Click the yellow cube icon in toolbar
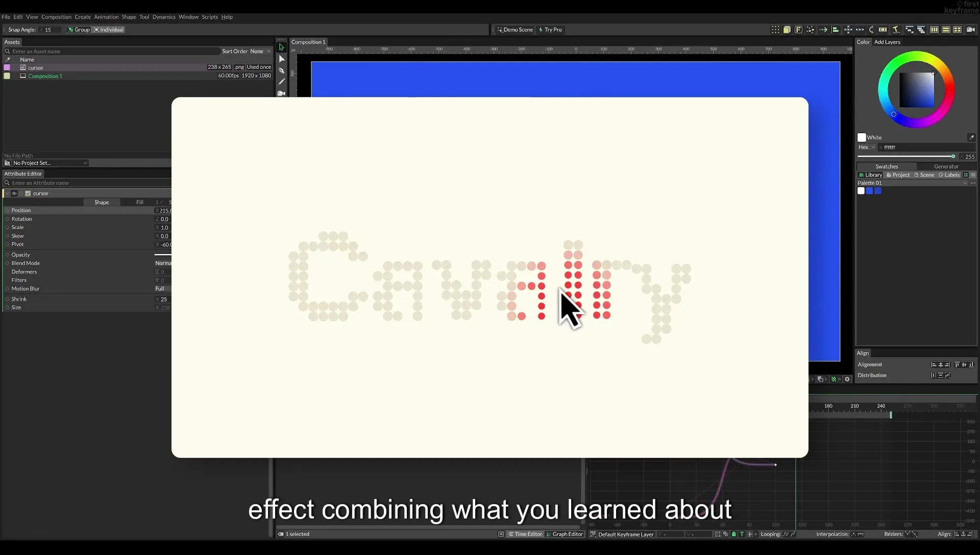980x555 pixels. [787, 30]
